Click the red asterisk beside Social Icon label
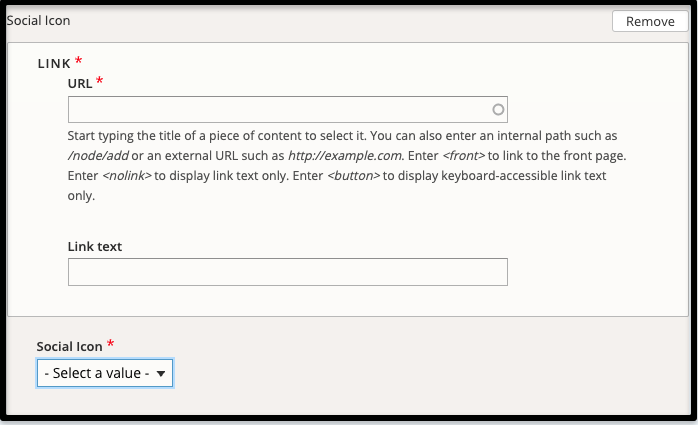The width and height of the screenshot is (698, 425). [x=110, y=344]
